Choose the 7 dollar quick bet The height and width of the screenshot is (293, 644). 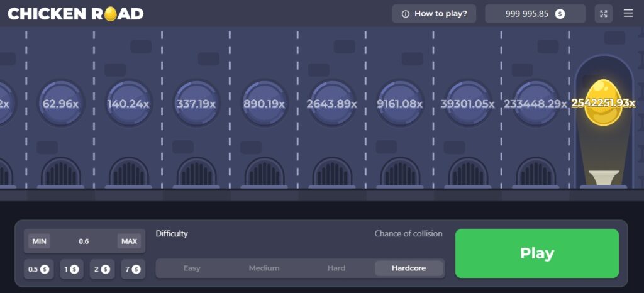[x=133, y=269]
